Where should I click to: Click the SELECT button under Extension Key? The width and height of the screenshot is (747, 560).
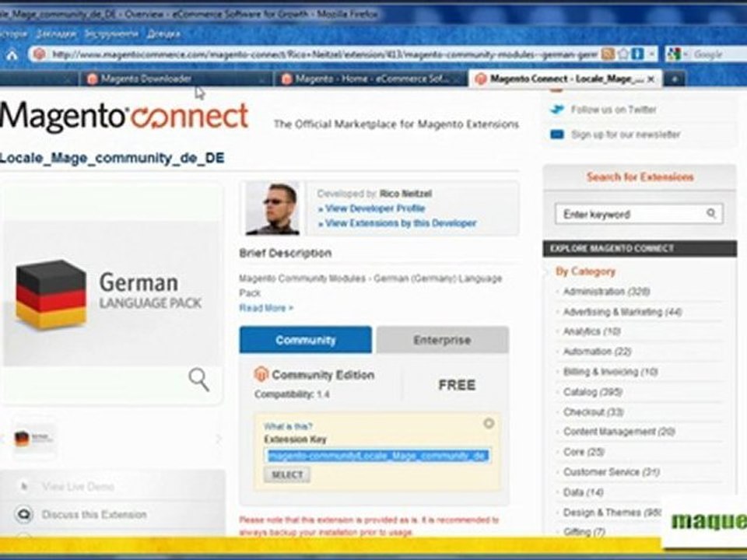pos(287,474)
